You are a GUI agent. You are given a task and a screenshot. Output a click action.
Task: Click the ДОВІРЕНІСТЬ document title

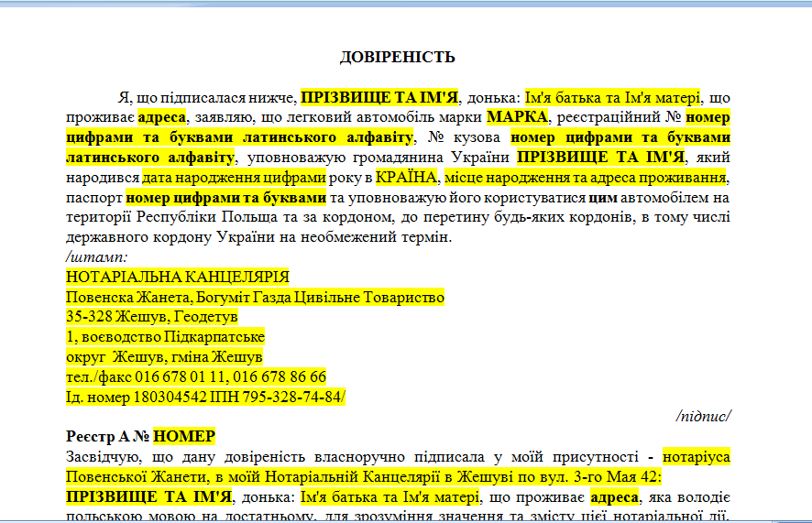(x=397, y=58)
